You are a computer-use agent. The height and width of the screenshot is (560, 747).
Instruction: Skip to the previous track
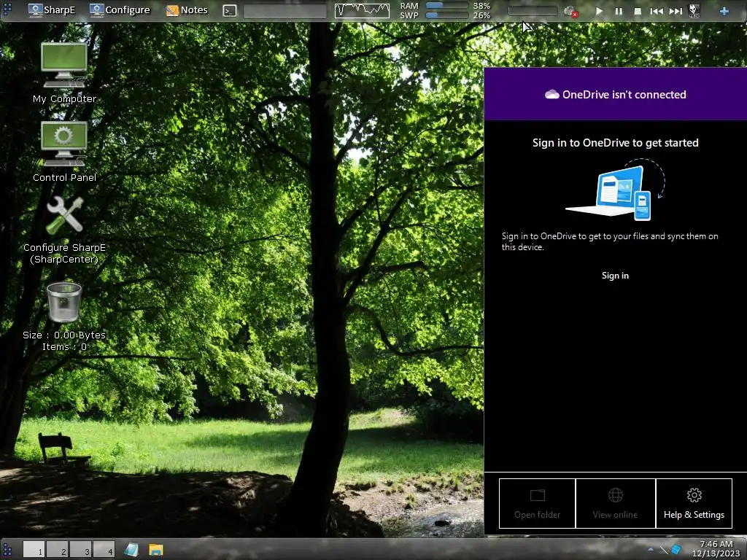click(657, 11)
